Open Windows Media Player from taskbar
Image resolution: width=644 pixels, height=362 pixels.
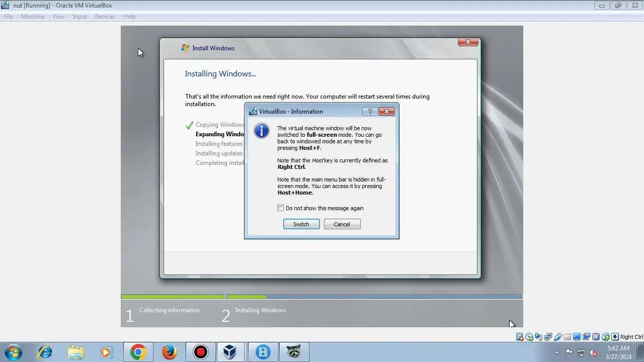107,352
